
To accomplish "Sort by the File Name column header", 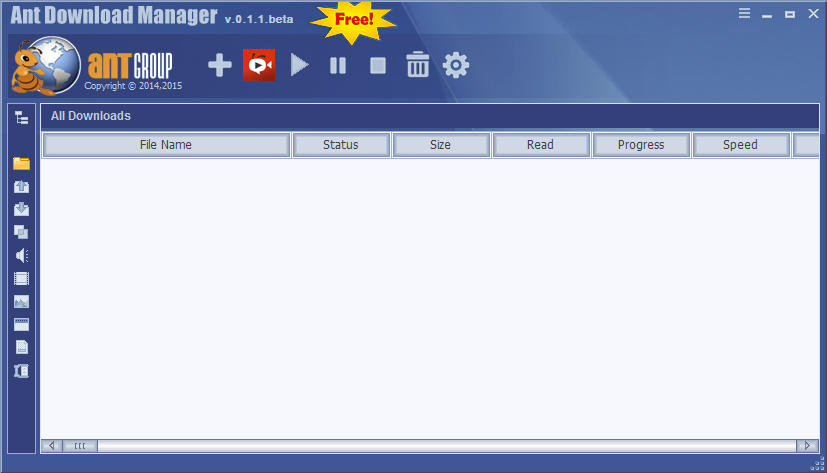I will pos(166,145).
